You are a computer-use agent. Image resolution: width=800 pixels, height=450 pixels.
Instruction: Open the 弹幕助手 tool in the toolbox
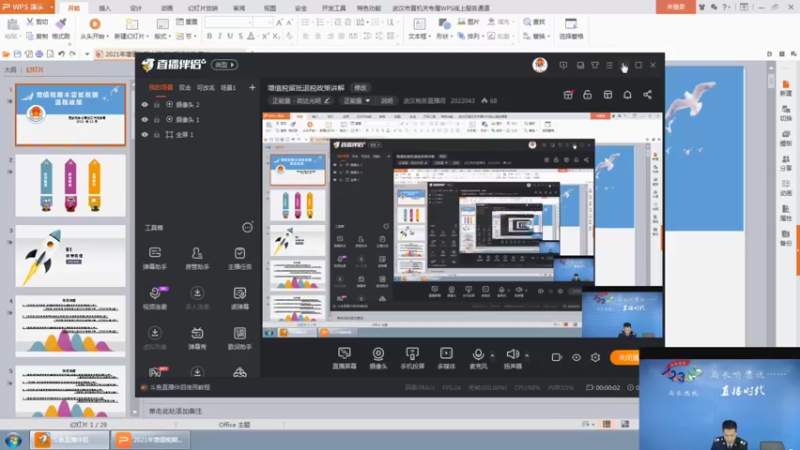(155, 258)
